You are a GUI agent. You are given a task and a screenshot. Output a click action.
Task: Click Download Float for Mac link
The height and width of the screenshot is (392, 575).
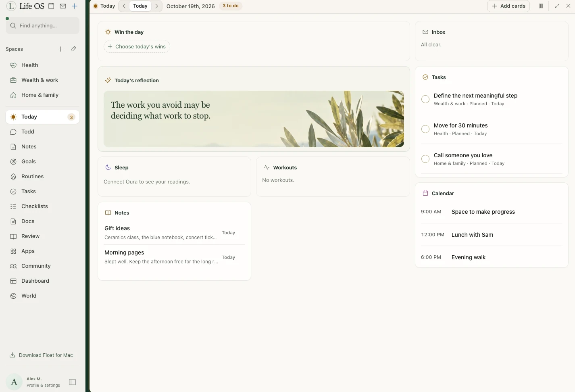point(41,355)
